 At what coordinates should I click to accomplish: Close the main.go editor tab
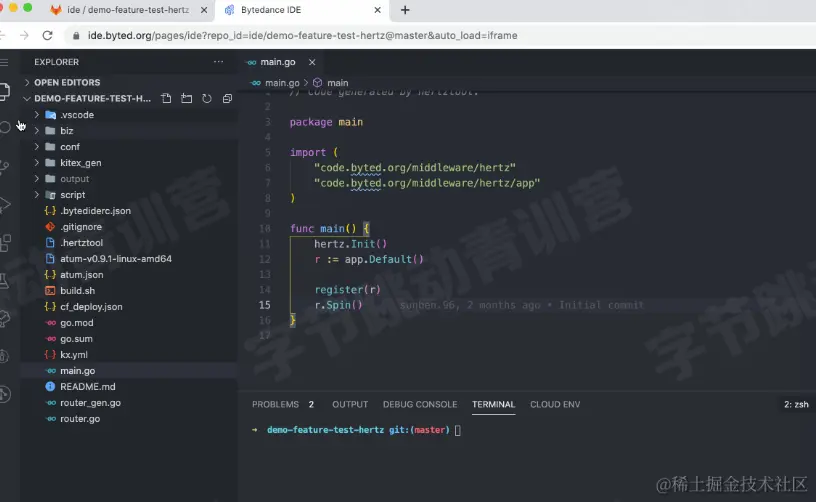pos(312,62)
